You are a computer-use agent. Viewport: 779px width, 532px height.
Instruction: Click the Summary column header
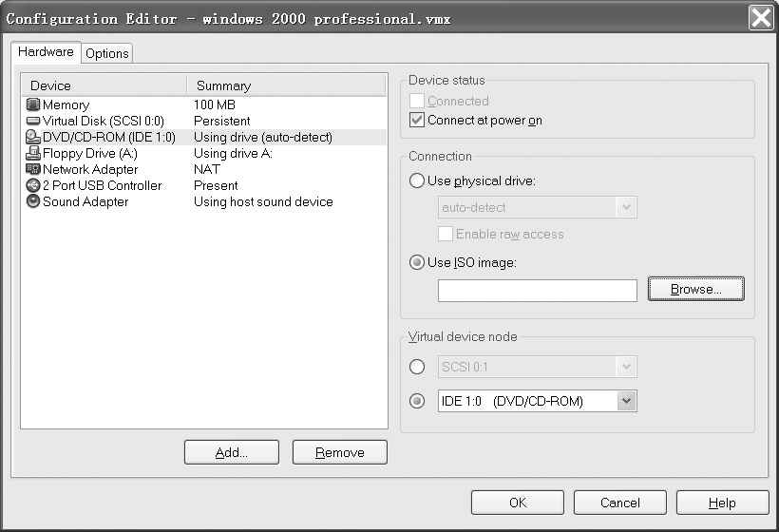[285, 85]
